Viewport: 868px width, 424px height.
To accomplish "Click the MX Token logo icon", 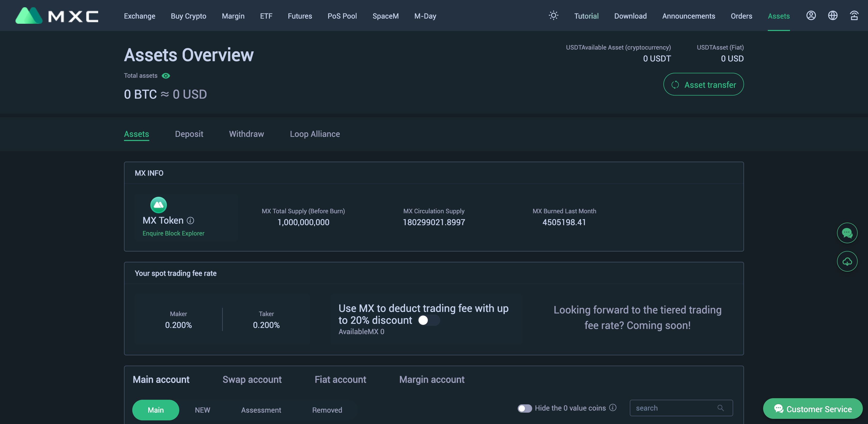I will 158,205.
